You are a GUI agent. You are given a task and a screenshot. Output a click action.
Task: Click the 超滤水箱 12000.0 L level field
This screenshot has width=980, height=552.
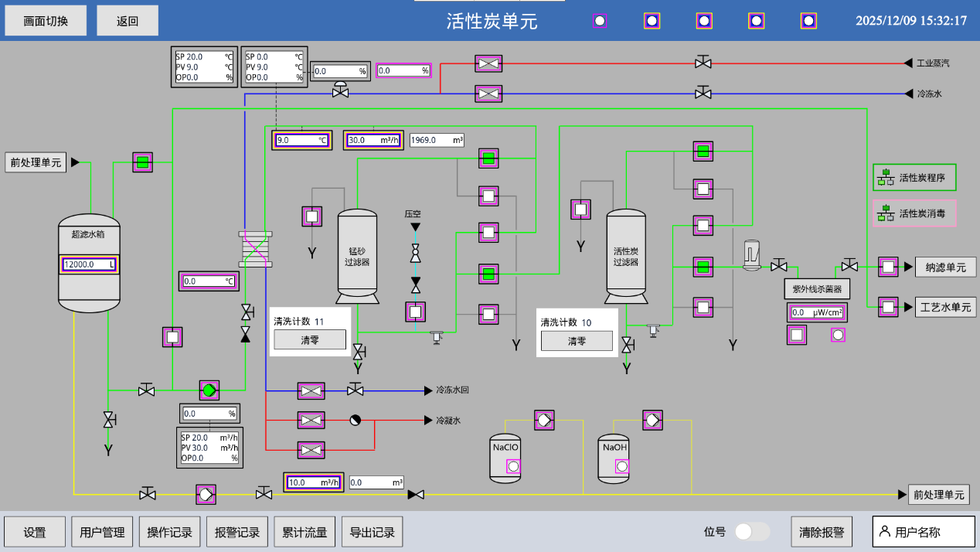(90, 264)
